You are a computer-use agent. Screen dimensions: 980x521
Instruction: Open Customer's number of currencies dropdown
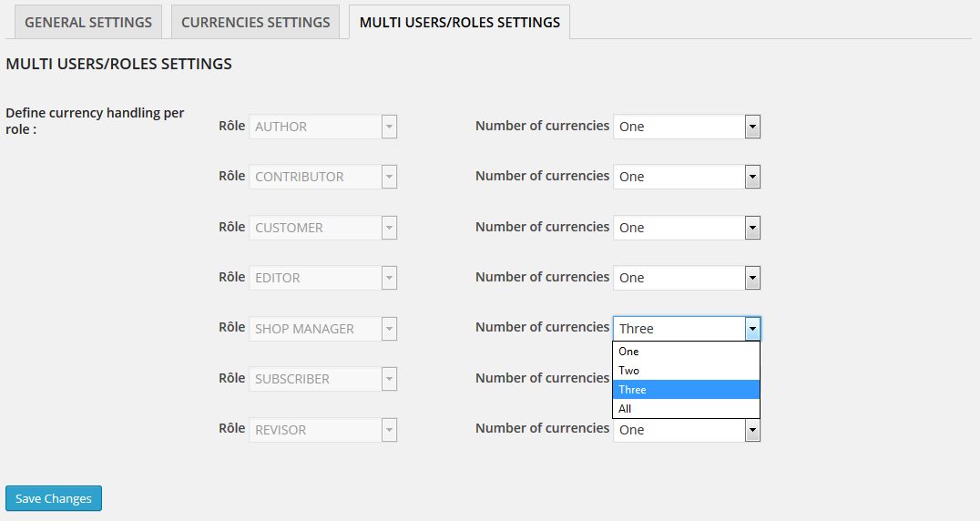point(687,228)
